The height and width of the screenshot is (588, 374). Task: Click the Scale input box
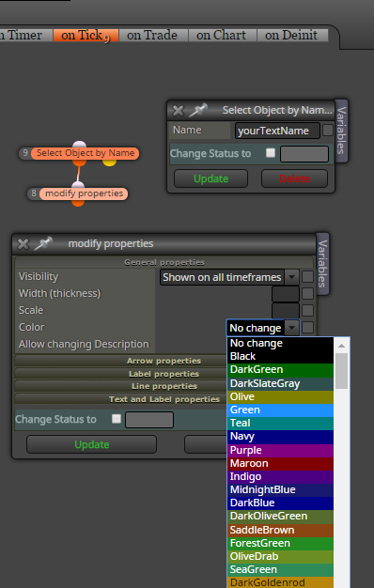(286, 311)
